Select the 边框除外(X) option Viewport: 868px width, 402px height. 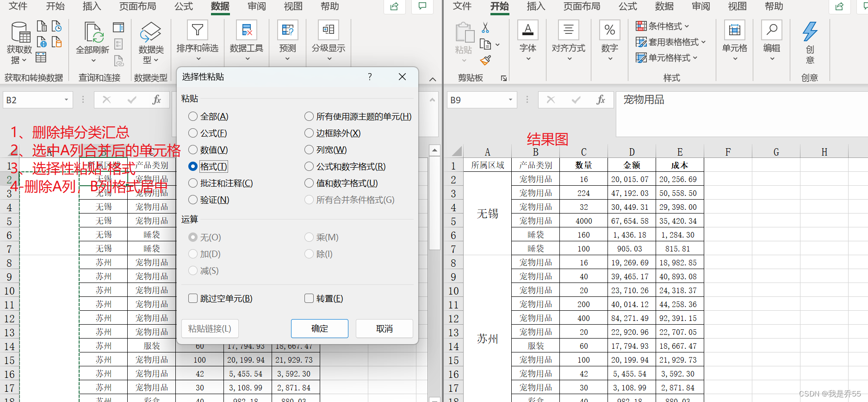309,133
